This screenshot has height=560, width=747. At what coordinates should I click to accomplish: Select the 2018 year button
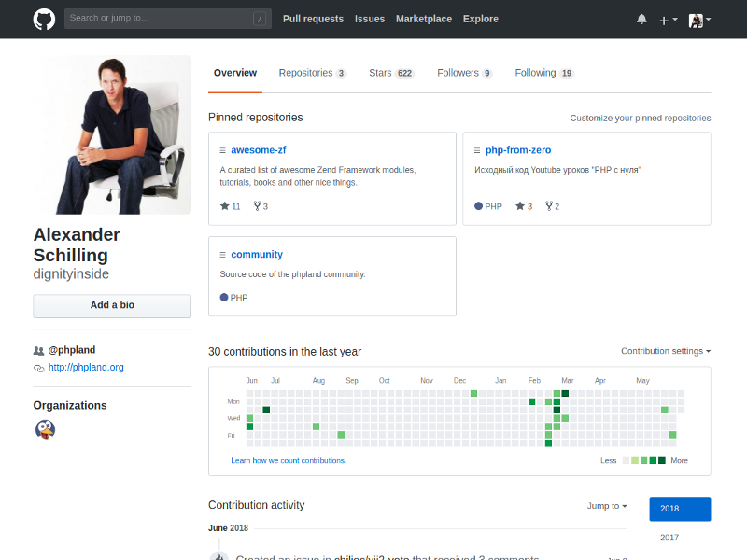pos(680,509)
